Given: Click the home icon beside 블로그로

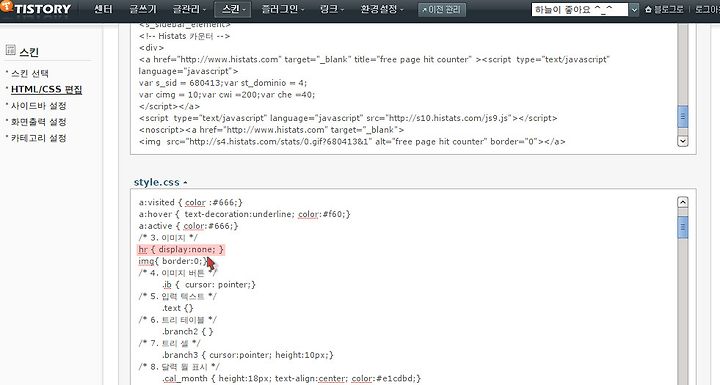Looking at the screenshot, I should (x=648, y=9).
